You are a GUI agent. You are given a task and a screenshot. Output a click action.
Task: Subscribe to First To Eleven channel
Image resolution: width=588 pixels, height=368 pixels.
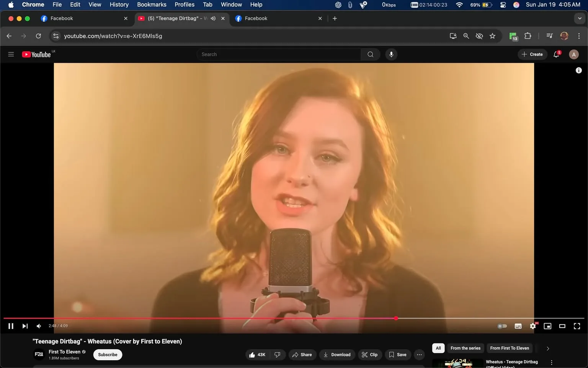(108, 355)
